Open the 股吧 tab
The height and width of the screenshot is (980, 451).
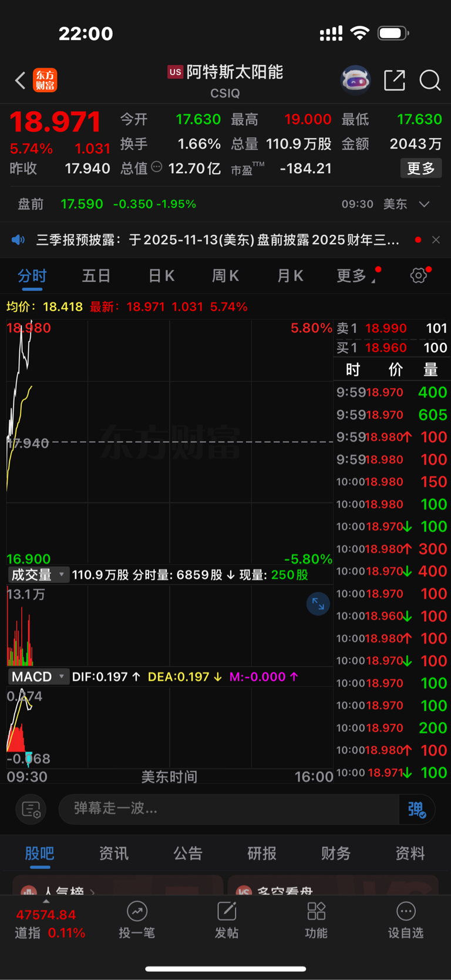tap(39, 853)
